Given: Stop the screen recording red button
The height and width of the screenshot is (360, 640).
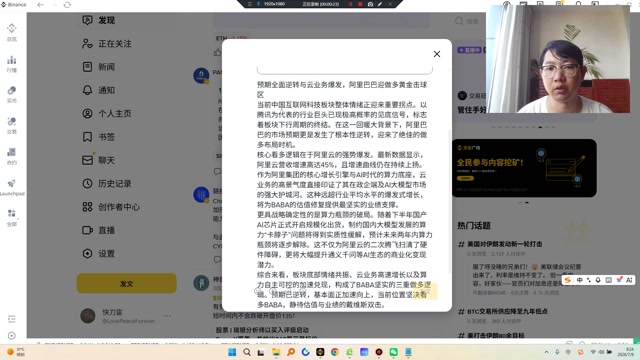Looking at the screenshot, I should [360, 4].
